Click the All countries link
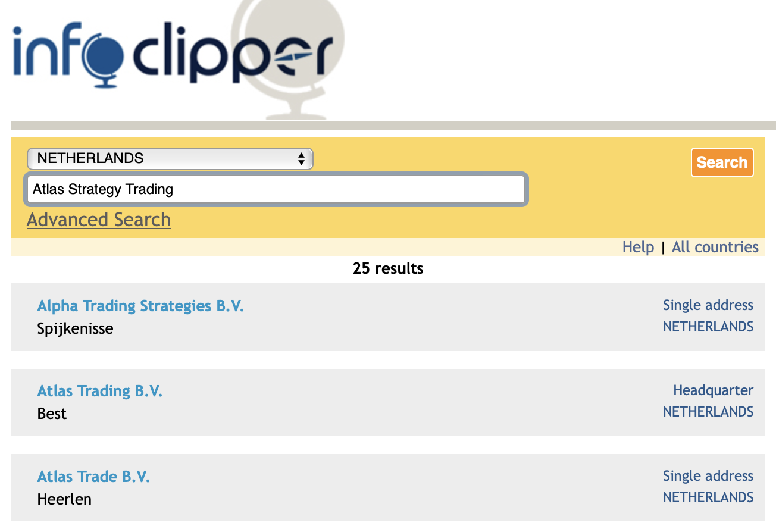 (715, 247)
